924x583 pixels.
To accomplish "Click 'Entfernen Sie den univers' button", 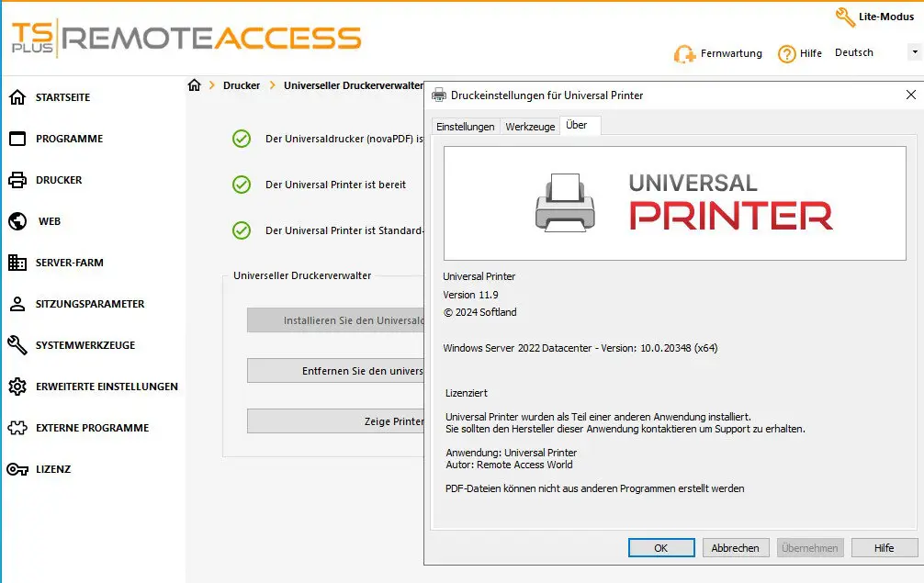I will click(336, 371).
